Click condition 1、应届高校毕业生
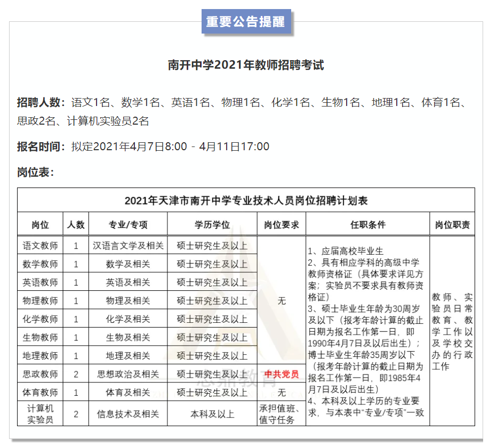This screenshot has height=448, width=489. click(x=346, y=251)
